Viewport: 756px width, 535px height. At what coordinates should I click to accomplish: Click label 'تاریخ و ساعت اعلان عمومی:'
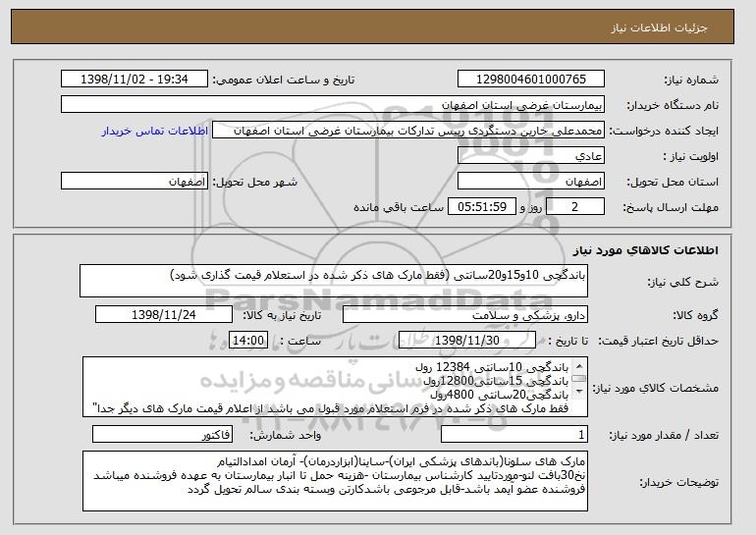point(284,80)
